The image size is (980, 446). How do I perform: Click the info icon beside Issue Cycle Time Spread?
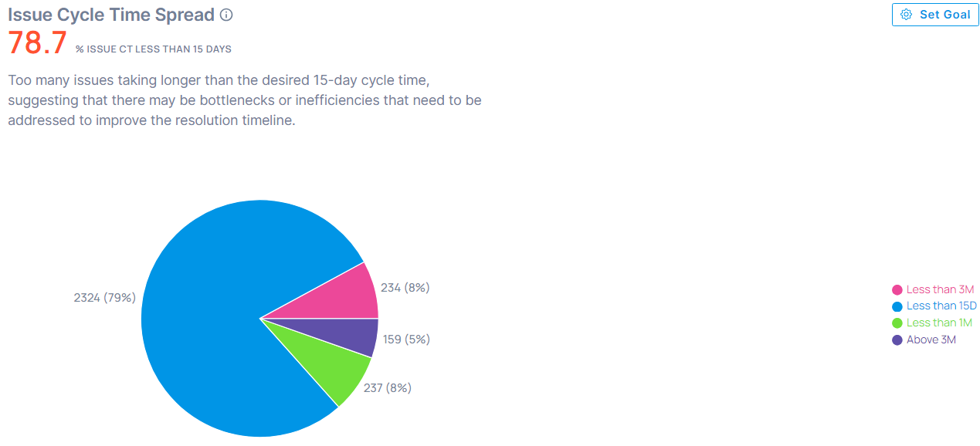(x=226, y=15)
